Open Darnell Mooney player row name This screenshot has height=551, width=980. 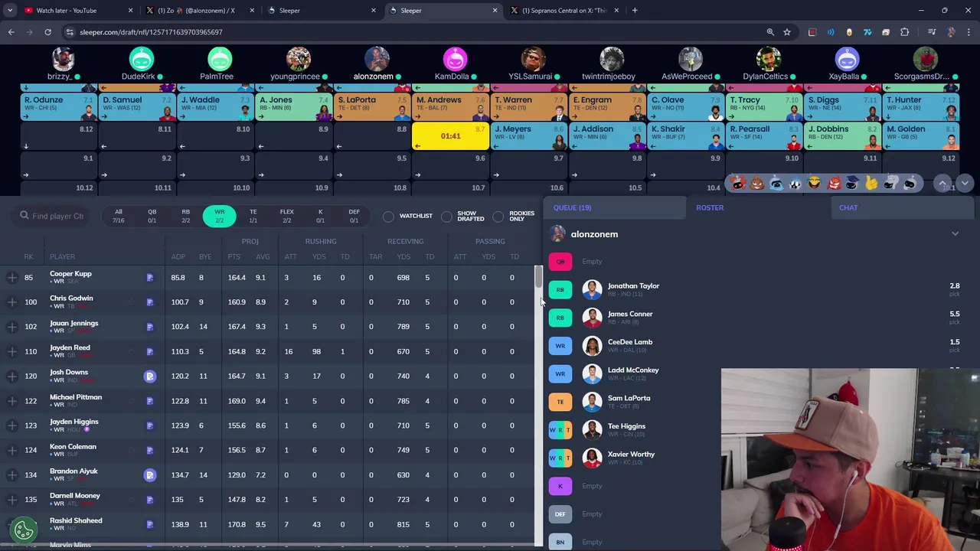75,495
